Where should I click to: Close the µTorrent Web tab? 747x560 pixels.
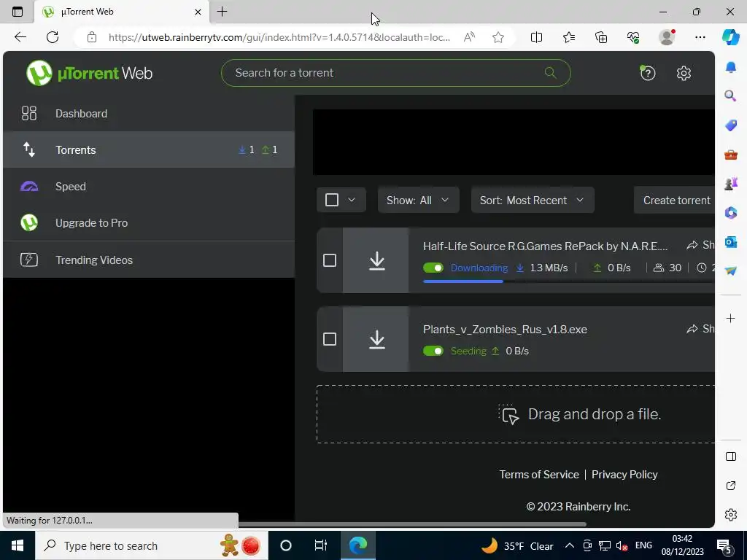click(x=198, y=12)
